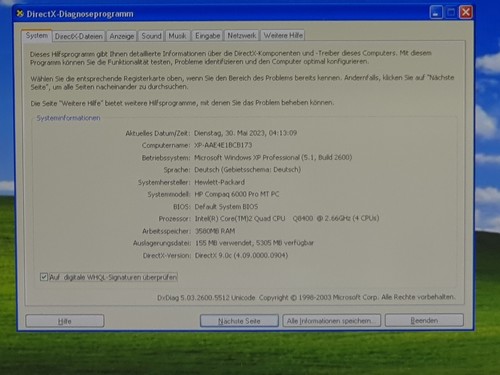Open the Netzwerk tab
Viewport: 500px width, 375px height.
[x=242, y=35]
